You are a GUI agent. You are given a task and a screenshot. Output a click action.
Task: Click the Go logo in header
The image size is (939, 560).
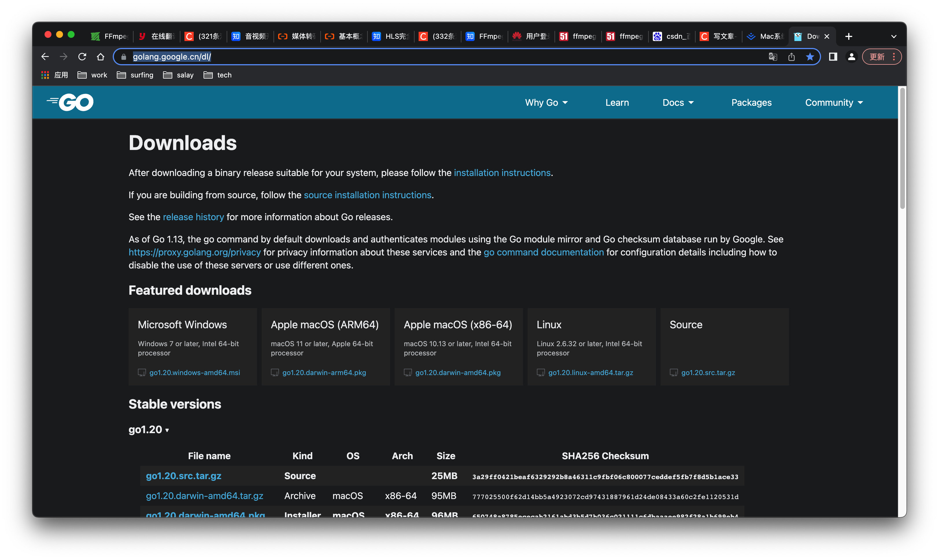pos(71,102)
